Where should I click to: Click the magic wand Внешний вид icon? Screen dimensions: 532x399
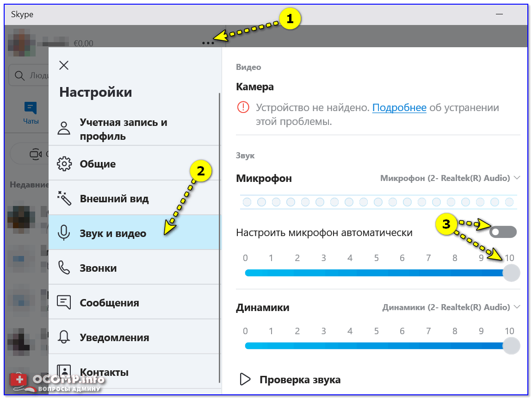tap(64, 199)
